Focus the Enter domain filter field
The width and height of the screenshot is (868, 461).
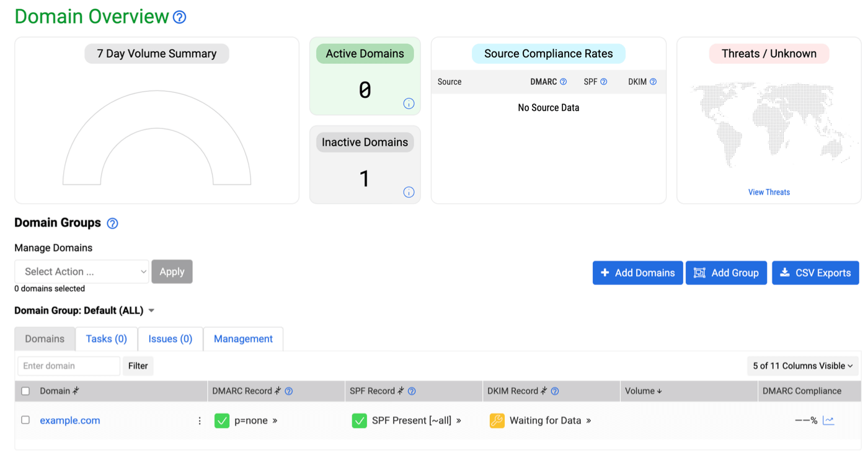68,366
